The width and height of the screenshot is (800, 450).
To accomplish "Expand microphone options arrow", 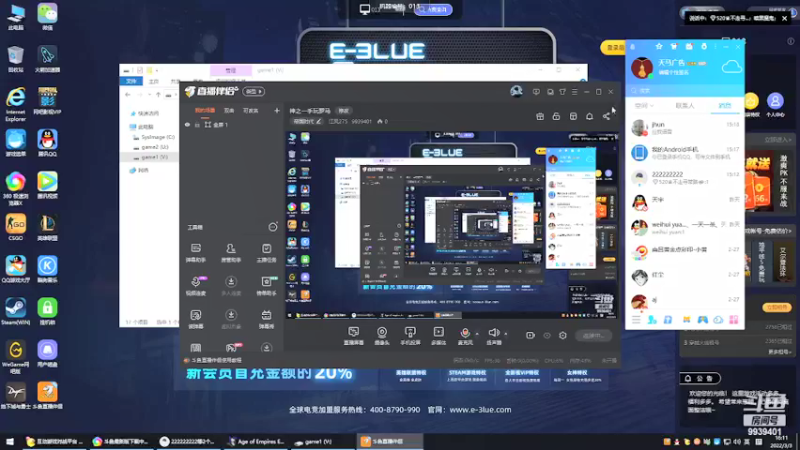I will click(x=477, y=334).
